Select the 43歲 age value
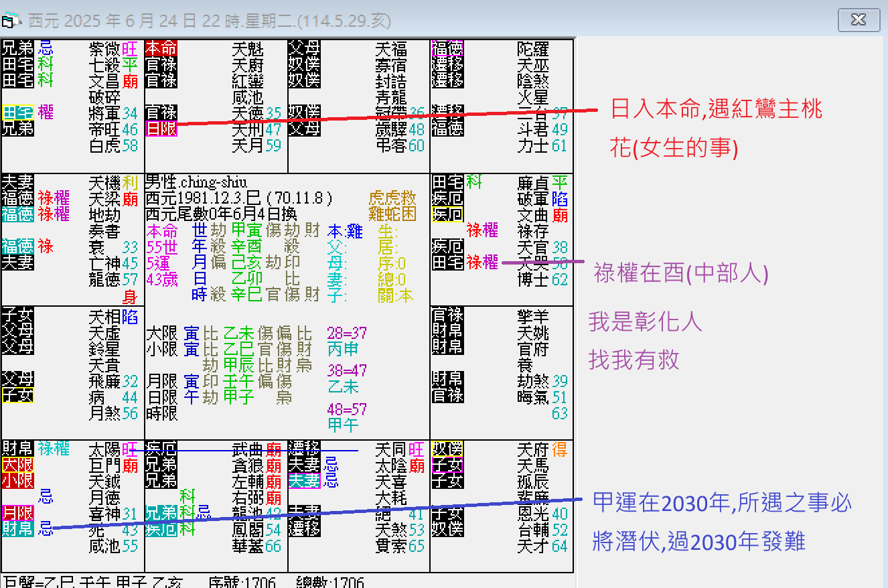Image resolution: width=888 pixels, height=588 pixels. point(162,279)
